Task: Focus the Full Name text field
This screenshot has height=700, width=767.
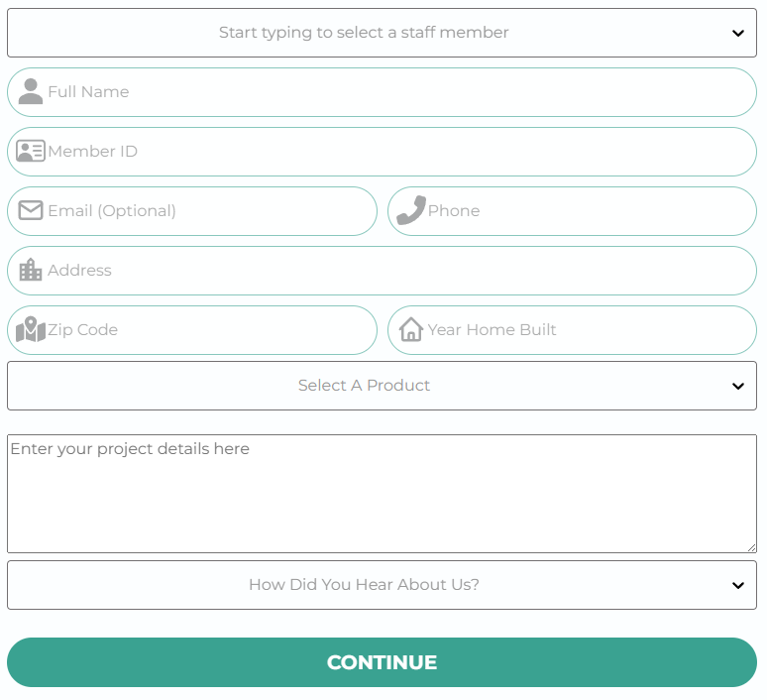Action: click(396, 92)
